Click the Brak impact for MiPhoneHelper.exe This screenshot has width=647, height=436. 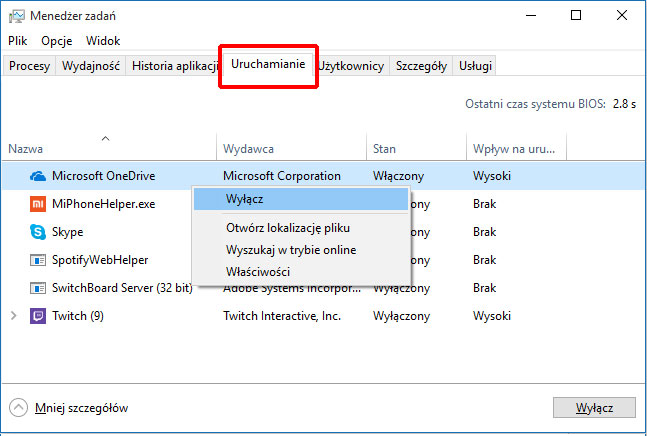484,204
